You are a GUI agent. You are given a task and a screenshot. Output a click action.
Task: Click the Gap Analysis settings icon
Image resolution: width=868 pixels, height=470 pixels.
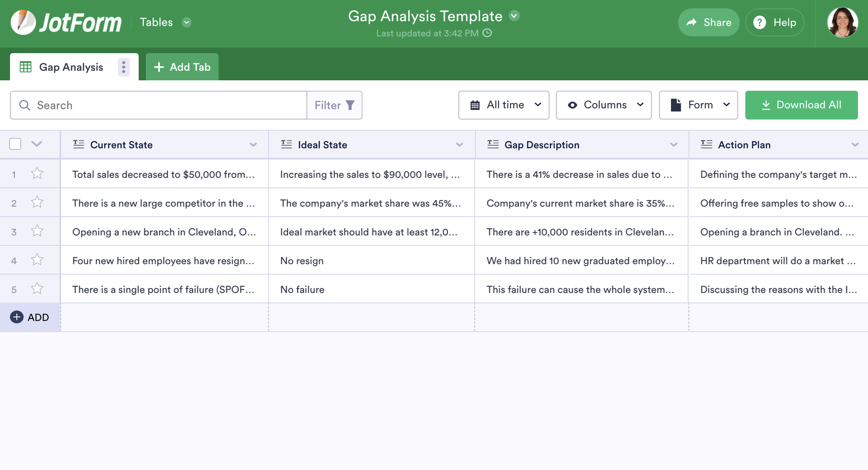click(x=123, y=67)
